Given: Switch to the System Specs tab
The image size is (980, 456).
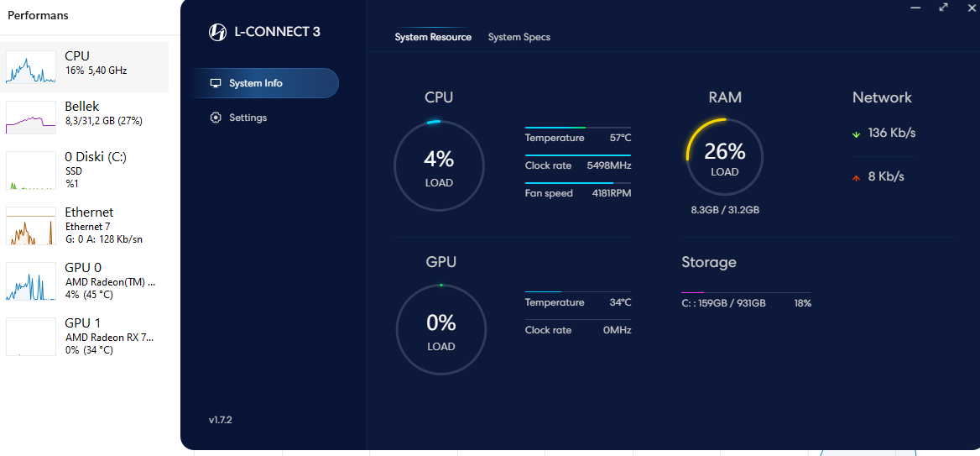Looking at the screenshot, I should [519, 37].
